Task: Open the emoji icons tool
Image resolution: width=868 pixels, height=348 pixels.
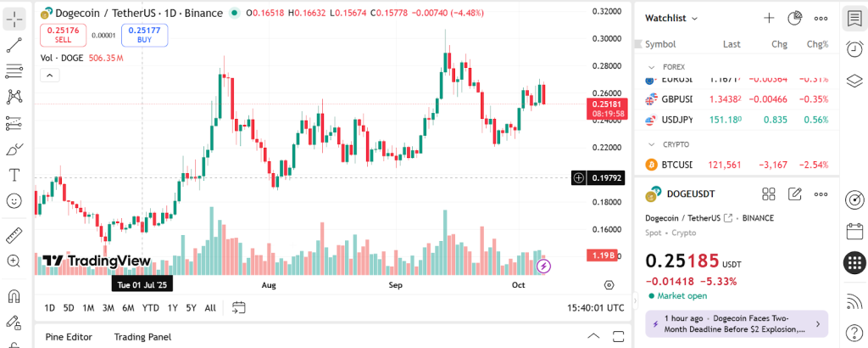Action: pos(14,201)
